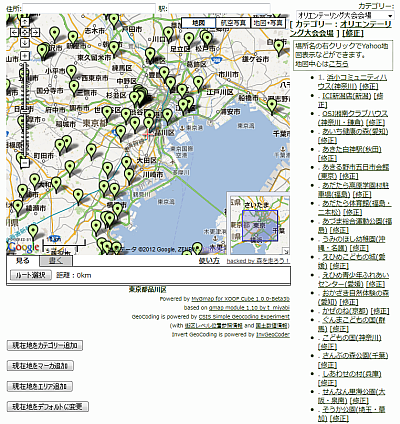The image size is (400, 424).
Task: Open おかざき自然体験の森 in the list
Action: tap(354, 297)
